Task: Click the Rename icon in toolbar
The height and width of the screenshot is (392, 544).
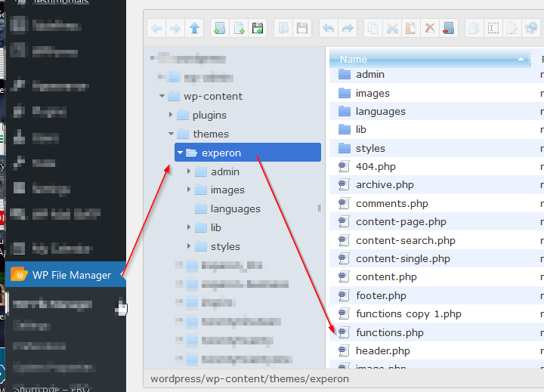Action: (x=493, y=28)
